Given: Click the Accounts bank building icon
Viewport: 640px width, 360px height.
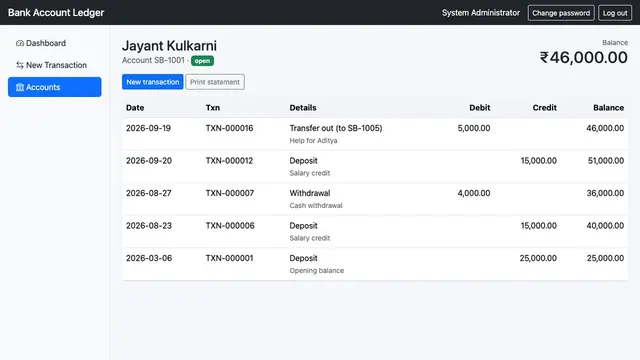Looking at the screenshot, I should tap(20, 87).
